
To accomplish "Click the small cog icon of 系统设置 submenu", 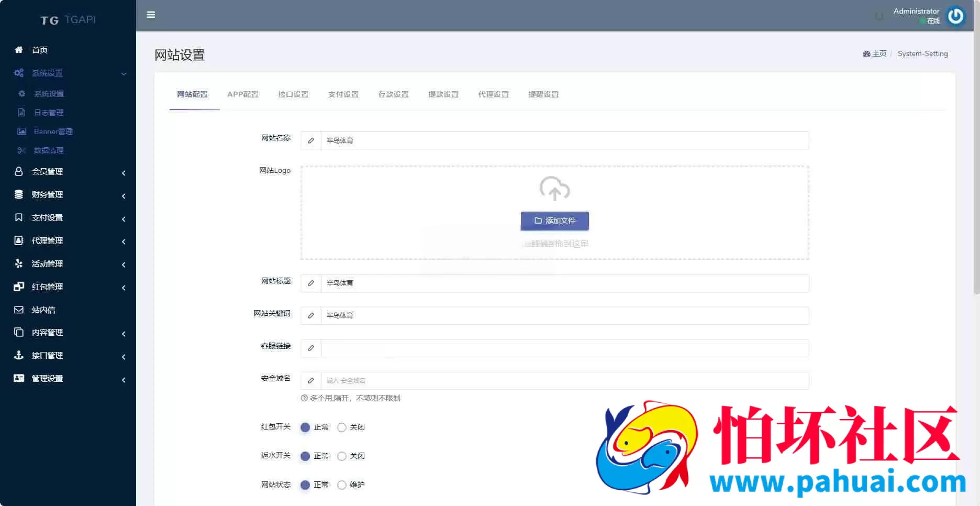I will click(22, 94).
